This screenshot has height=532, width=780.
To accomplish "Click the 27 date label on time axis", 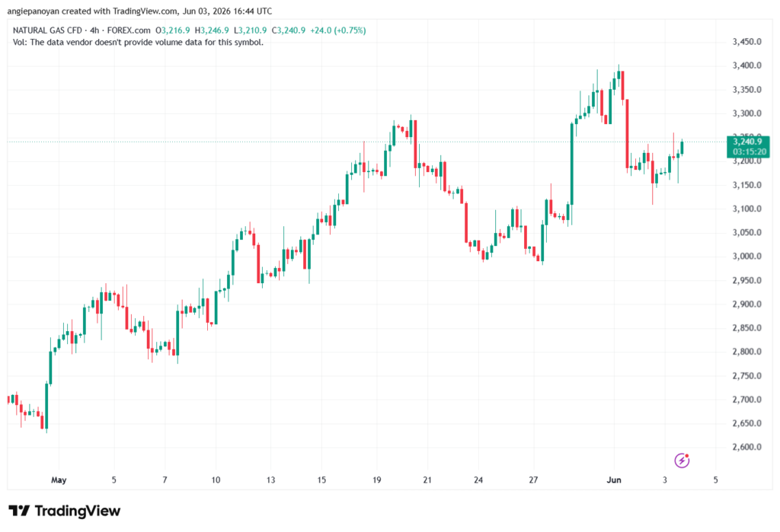I will pyautogui.click(x=533, y=480).
